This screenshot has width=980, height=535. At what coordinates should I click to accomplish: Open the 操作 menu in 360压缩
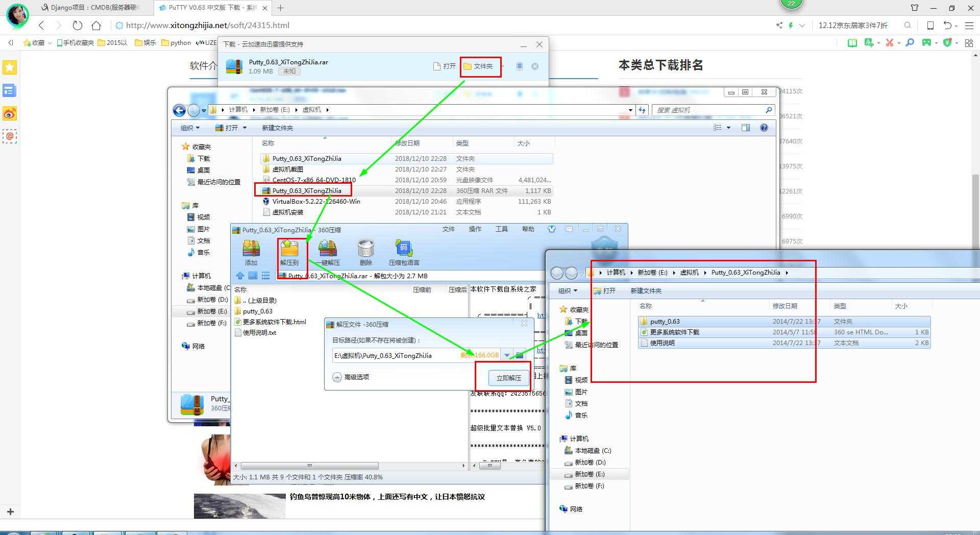pos(475,229)
